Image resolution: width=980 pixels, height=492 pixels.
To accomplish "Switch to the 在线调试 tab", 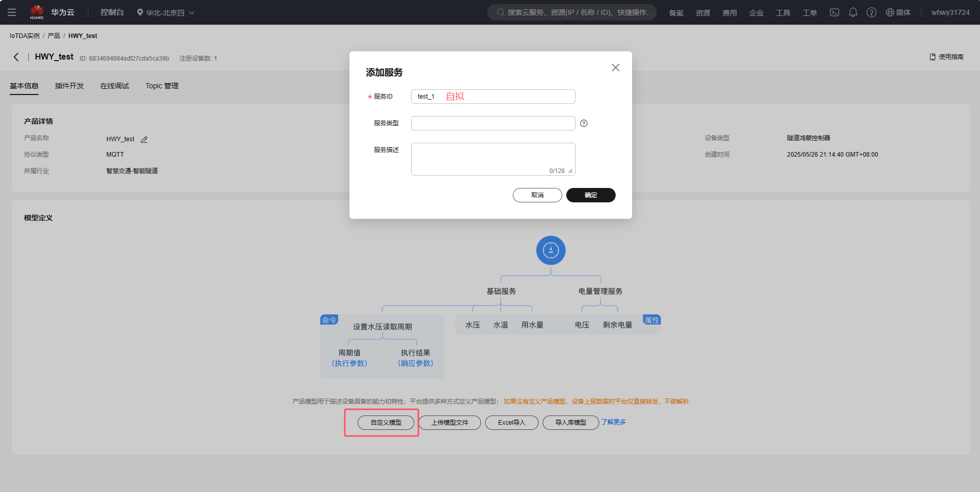I will point(115,86).
